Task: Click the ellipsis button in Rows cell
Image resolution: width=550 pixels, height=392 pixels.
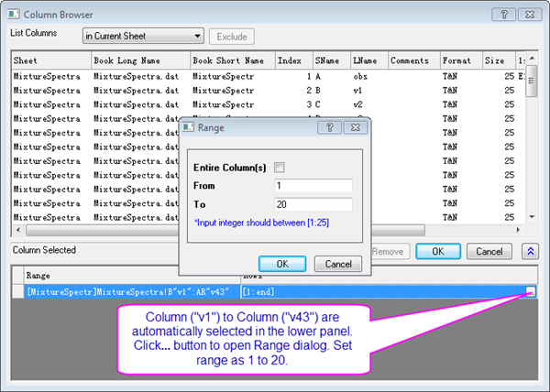Action: pos(530,292)
